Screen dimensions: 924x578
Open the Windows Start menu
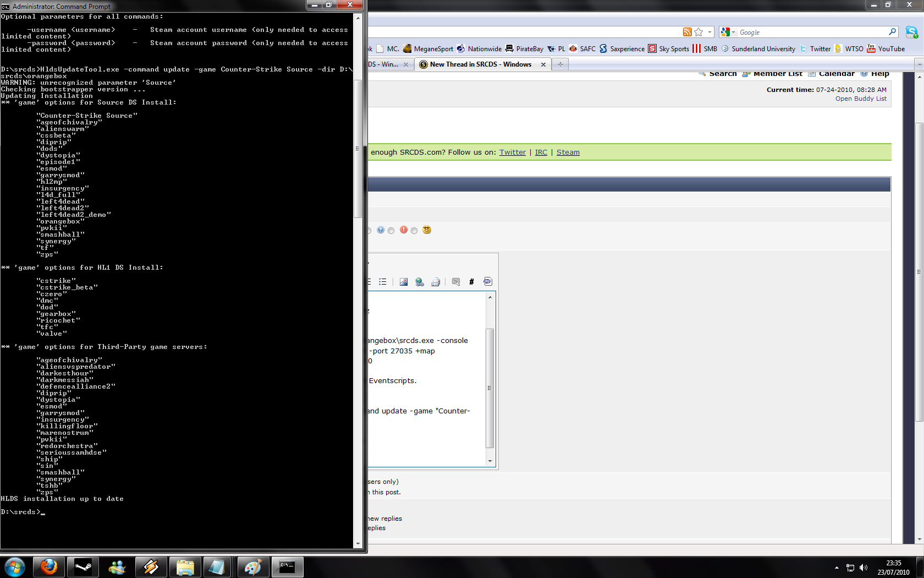(x=15, y=566)
